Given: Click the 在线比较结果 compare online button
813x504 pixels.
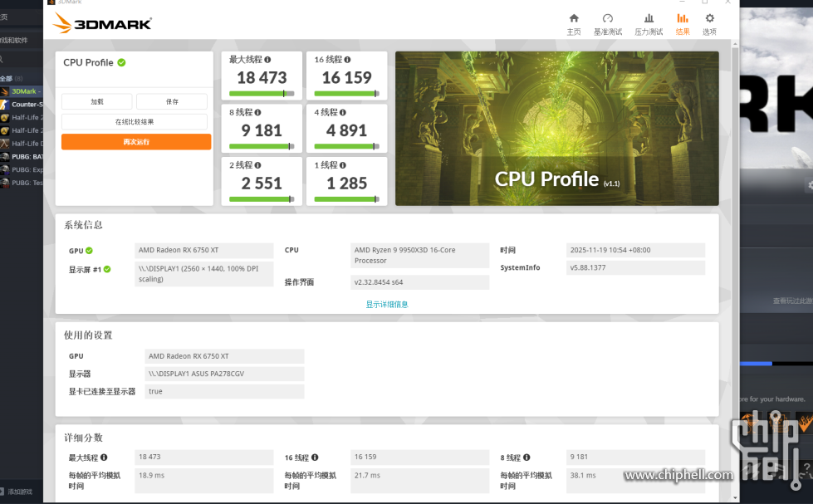Looking at the screenshot, I should coord(135,122).
